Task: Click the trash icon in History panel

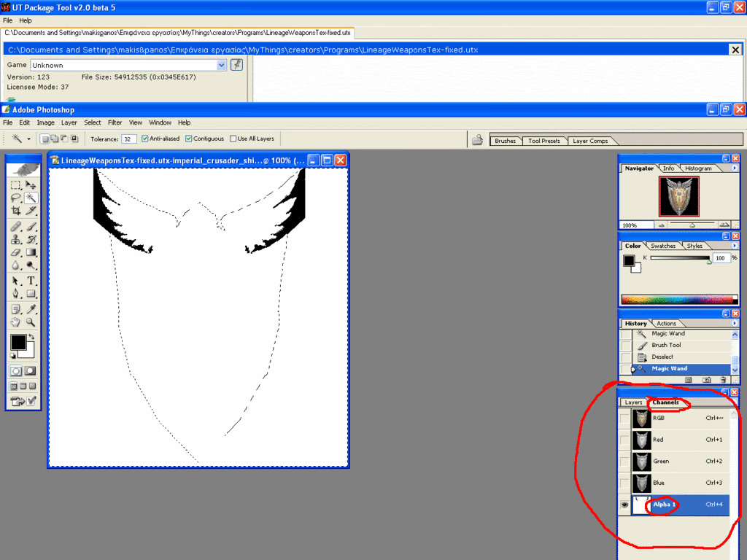Action: 723,380
